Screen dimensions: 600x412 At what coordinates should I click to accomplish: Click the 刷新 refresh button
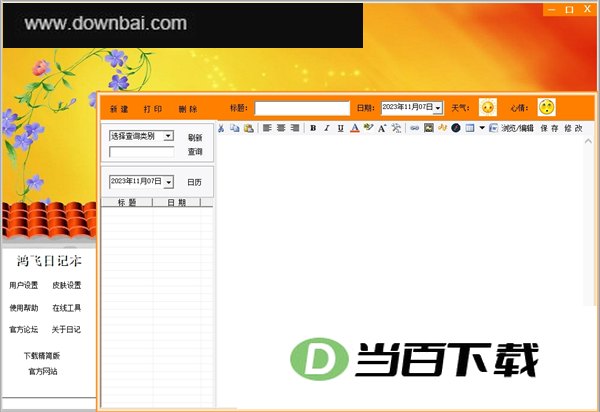click(x=195, y=138)
